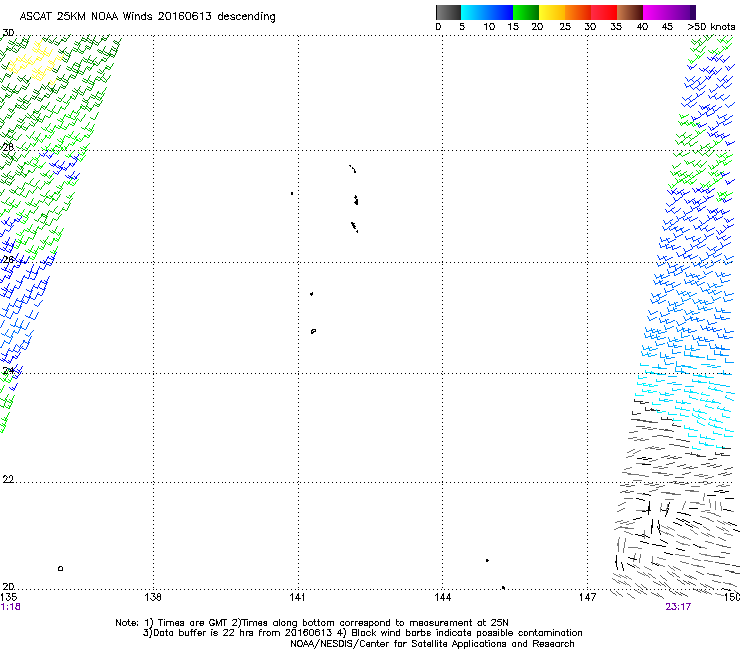Click the red 30-35 knots color segment
The image size is (740, 650).
pos(604,12)
